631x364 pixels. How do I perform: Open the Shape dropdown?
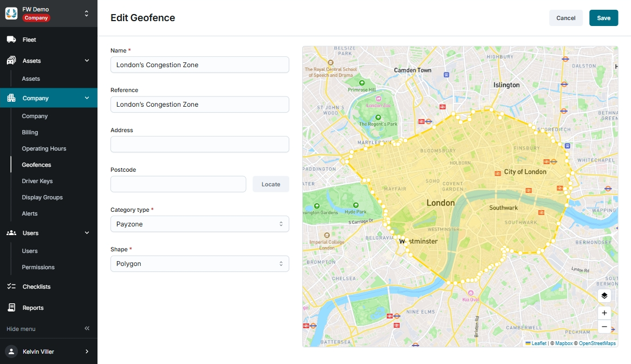pyautogui.click(x=200, y=264)
